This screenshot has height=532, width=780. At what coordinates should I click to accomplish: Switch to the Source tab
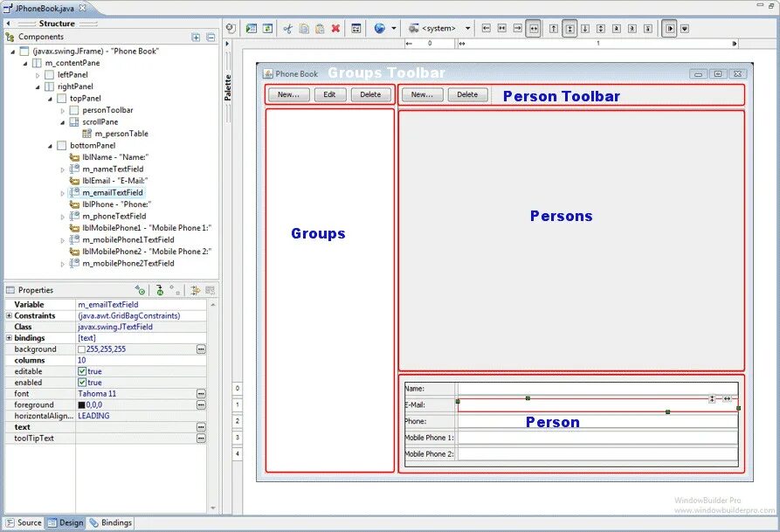(24, 522)
